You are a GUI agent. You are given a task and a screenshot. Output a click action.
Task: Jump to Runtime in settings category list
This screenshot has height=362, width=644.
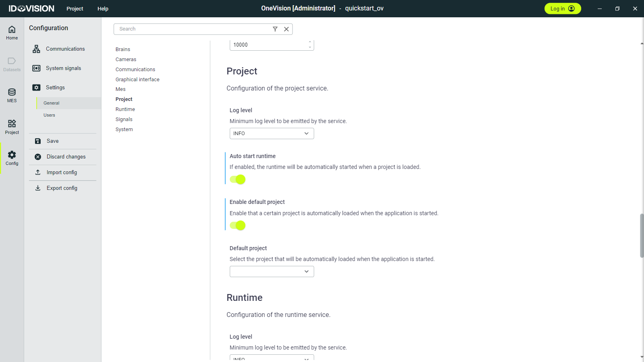[125, 109]
